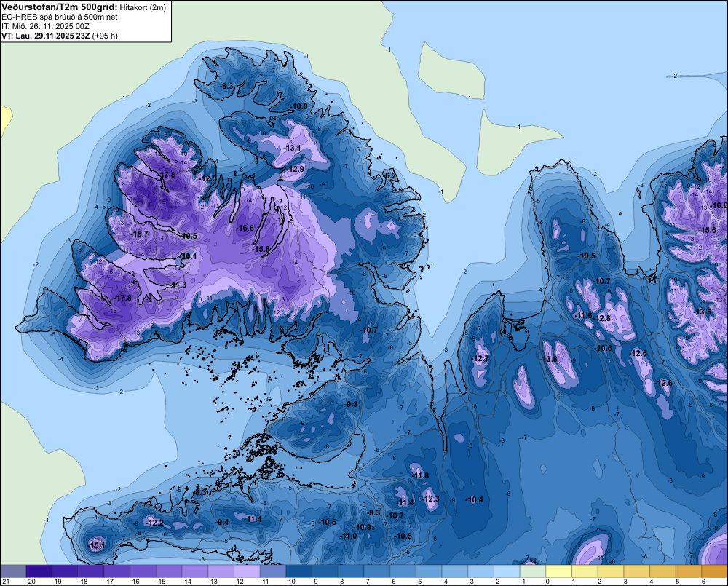Click the legend color swatch above the -14 label
The width and height of the screenshot is (728, 586).
[195, 571]
